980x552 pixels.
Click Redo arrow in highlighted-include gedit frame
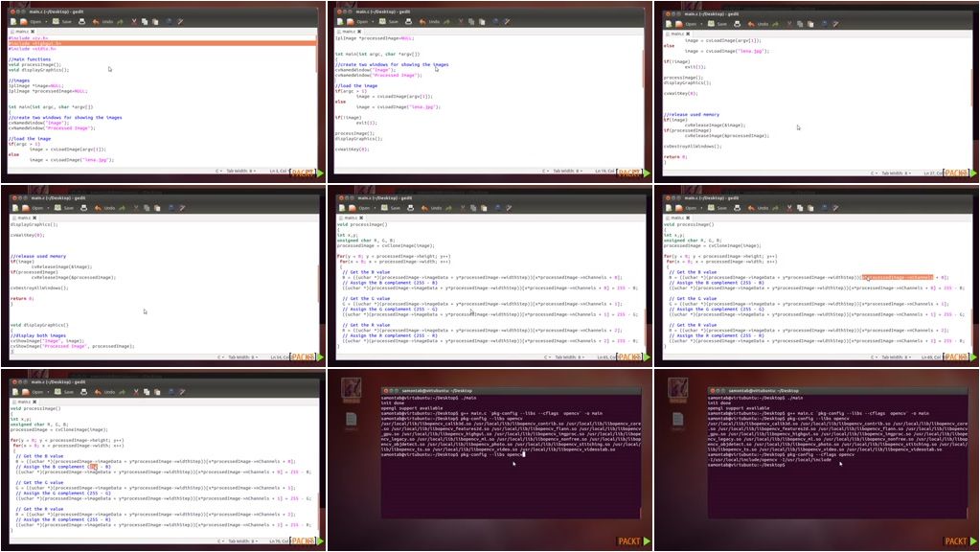pos(120,22)
